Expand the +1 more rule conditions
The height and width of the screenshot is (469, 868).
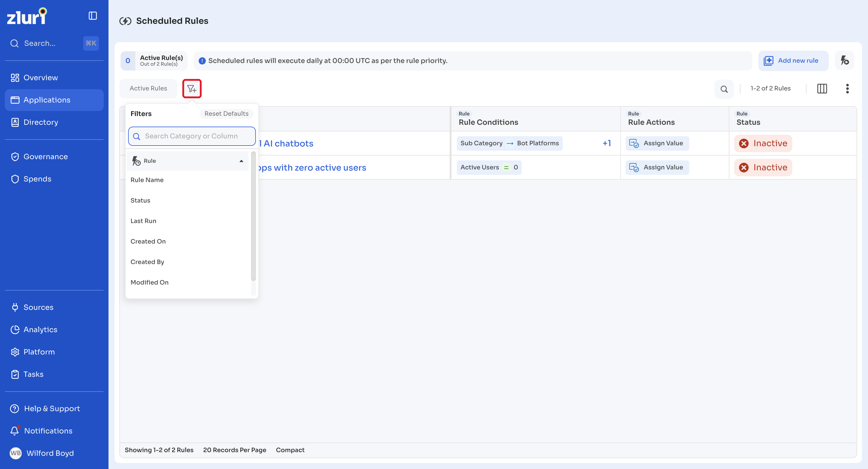click(x=606, y=143)
